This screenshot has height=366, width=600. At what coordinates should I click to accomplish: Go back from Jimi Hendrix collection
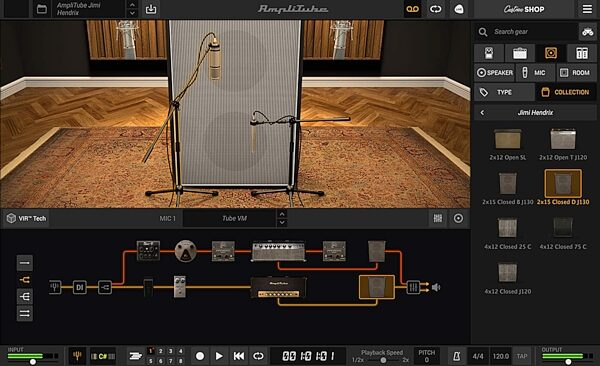pyautogui.click(x=483, y=113)
